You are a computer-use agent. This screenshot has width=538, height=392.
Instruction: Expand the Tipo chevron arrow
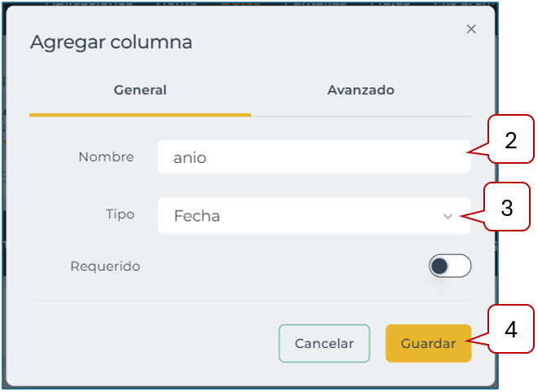click(448, 216)
